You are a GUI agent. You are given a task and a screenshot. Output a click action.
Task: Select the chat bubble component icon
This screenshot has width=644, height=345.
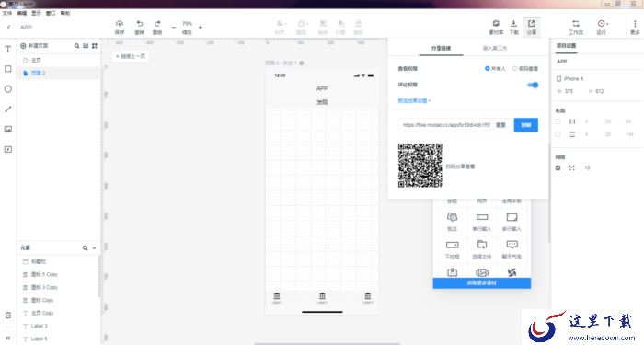(512, 245)
